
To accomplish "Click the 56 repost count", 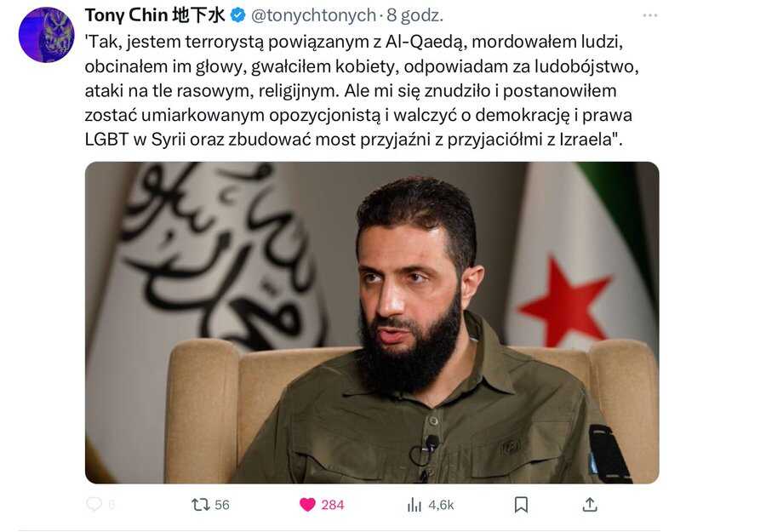I will (222, 505).
